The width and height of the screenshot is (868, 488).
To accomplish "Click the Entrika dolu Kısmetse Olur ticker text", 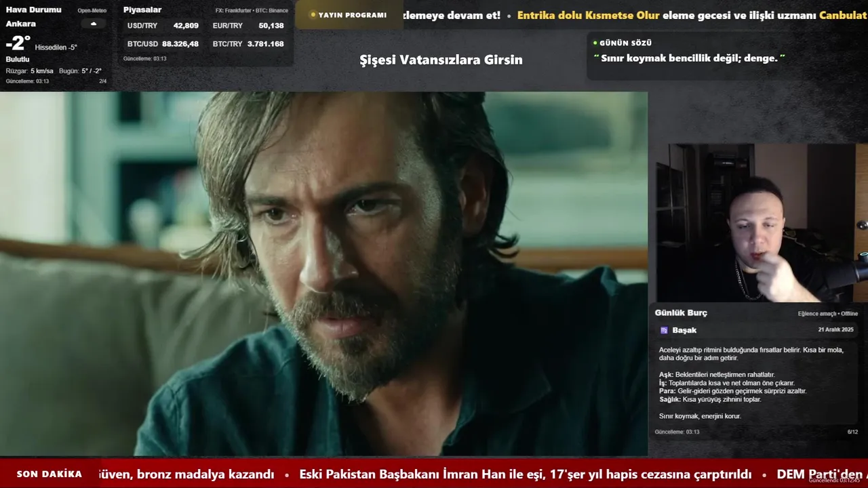I will tap(588, 15).
